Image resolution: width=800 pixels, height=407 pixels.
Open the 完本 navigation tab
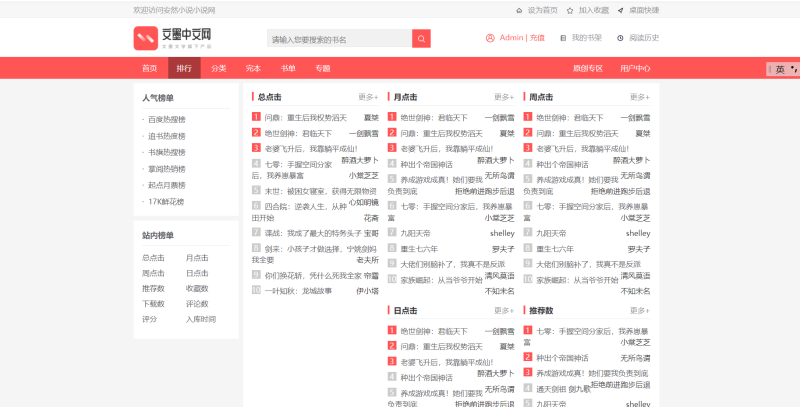click(x=253, y=68)
